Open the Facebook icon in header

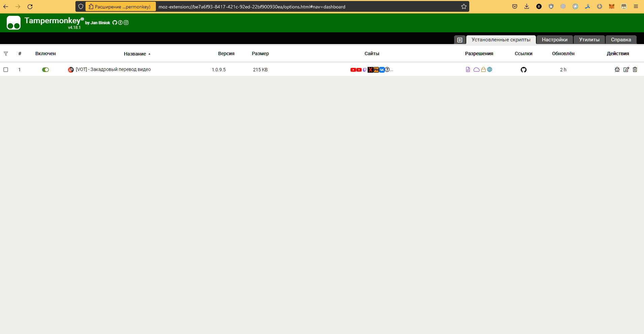[120, 23]
